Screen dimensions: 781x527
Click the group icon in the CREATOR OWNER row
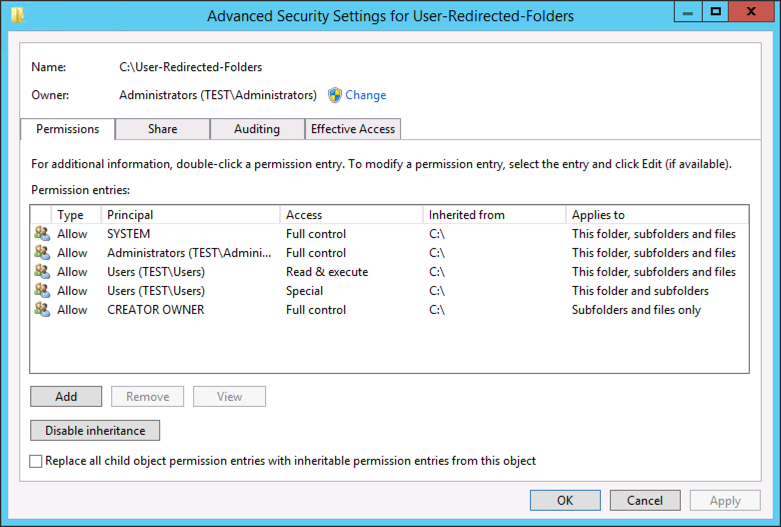pyautogui.click(x=42, y=309)
